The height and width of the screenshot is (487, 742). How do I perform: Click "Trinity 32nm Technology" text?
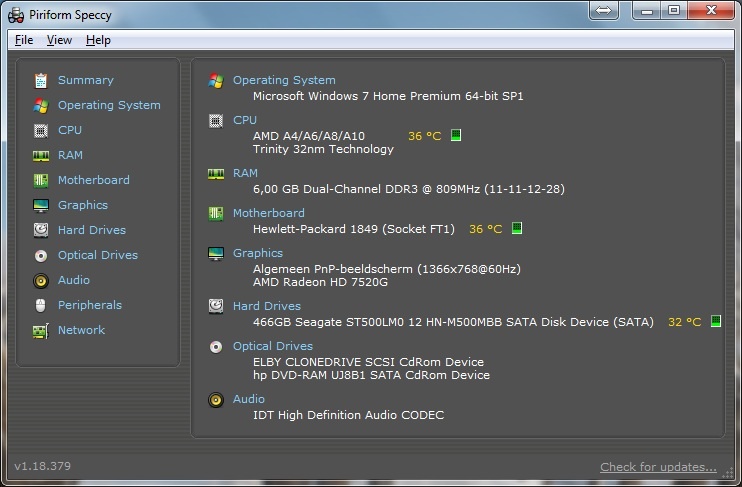click(x=323, y=150)
